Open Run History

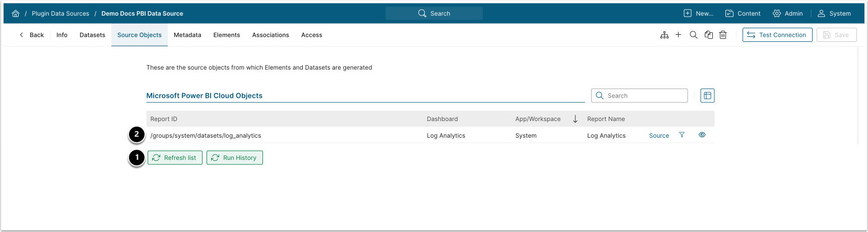click(235, 158)
